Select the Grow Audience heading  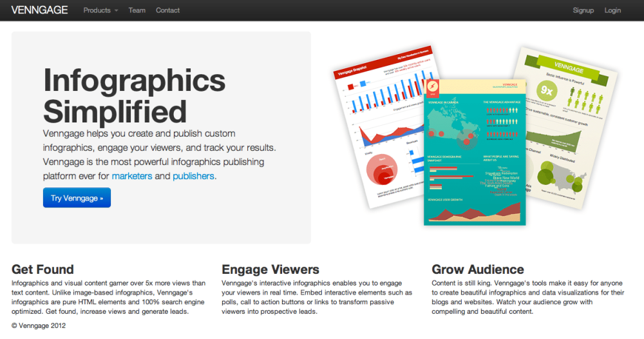tap(478, 269)
